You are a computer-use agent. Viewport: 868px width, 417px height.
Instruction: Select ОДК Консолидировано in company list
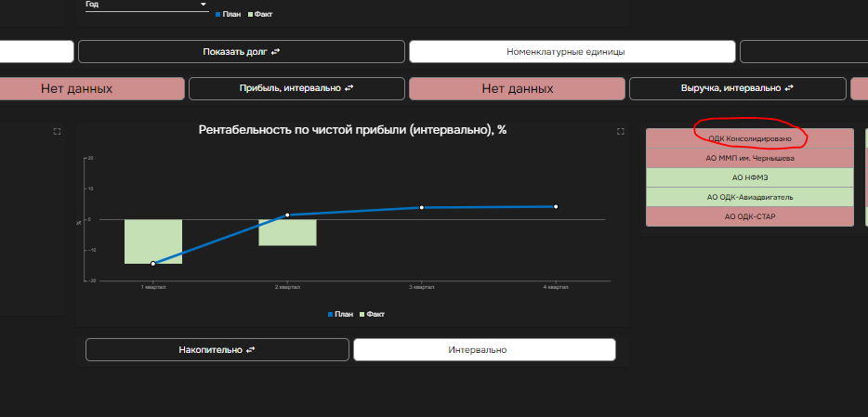(x=749, y=138)
